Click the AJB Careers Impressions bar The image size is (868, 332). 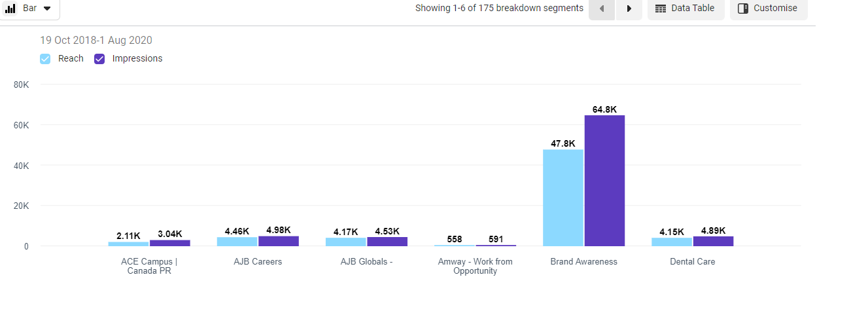click(279, 241)
